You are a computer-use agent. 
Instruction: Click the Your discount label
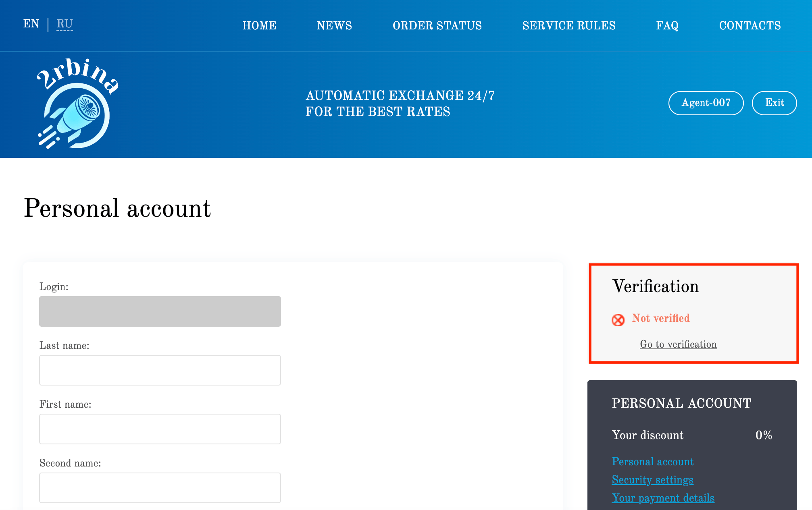point(648,435)
